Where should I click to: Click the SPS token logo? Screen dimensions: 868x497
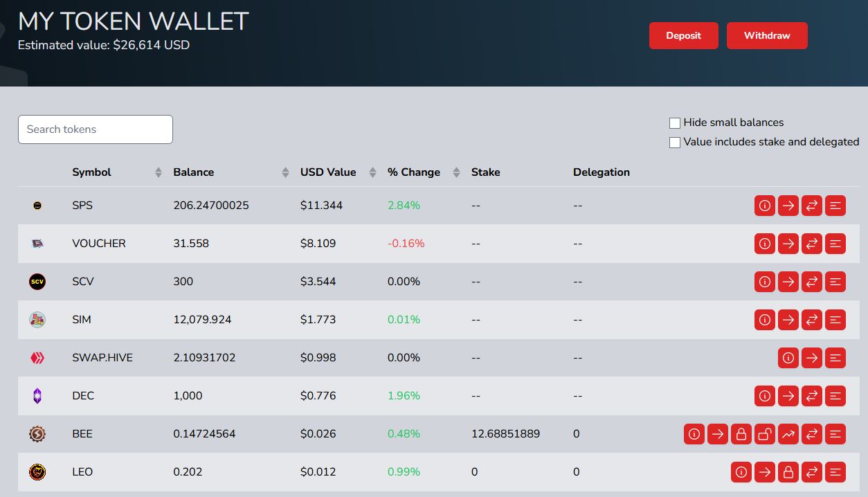(37, 206)
